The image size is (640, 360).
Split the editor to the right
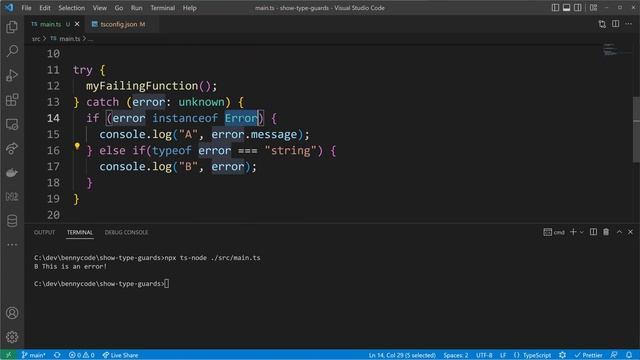(616, 24)
